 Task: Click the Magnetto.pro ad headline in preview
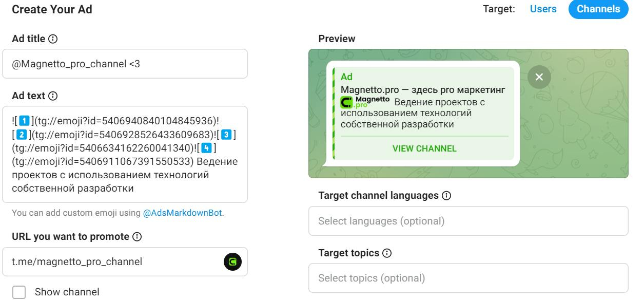tap(423, 90)
